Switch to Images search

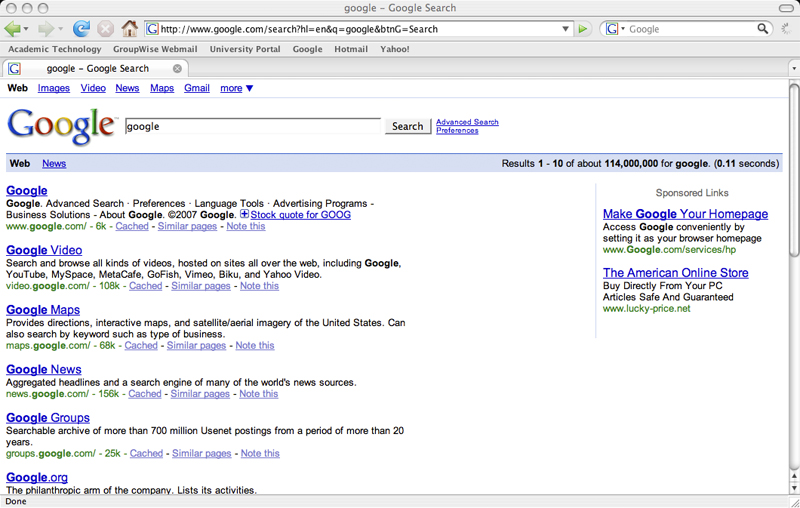tap(54, 88)
